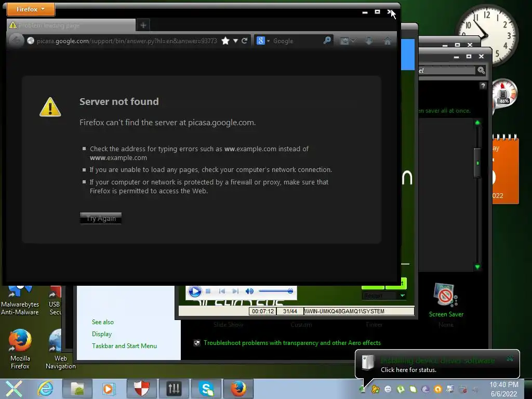Open help question mark in Personalization window
The image size is (532, 399).
[x=483, y=86]
